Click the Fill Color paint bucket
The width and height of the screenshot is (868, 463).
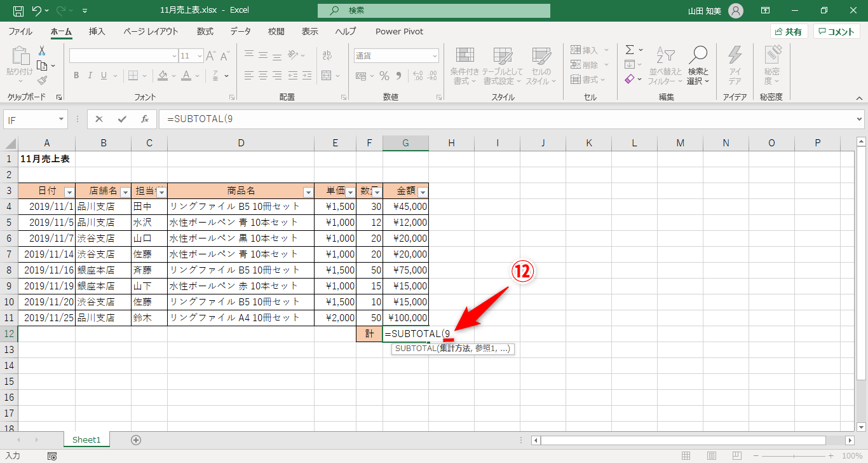[163, 76]
